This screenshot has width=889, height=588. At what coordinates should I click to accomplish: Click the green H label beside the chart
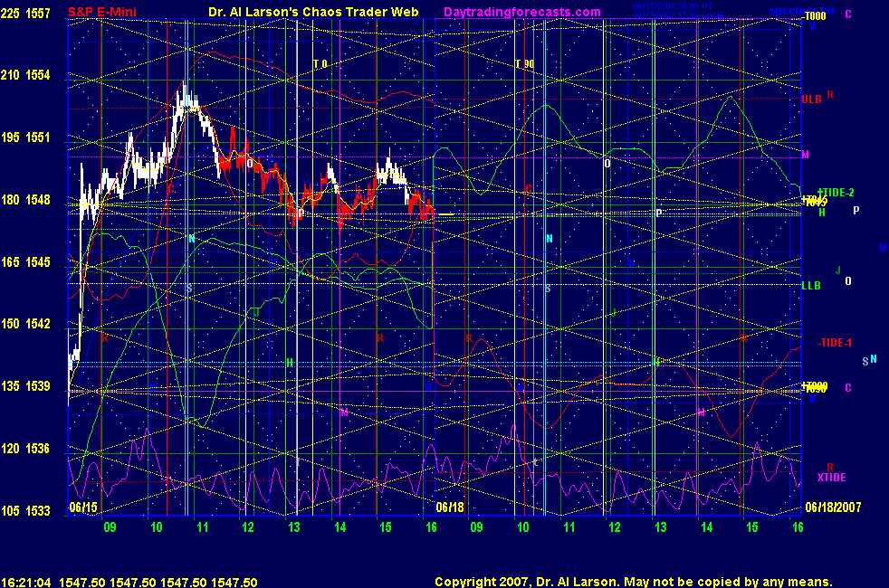821,213
